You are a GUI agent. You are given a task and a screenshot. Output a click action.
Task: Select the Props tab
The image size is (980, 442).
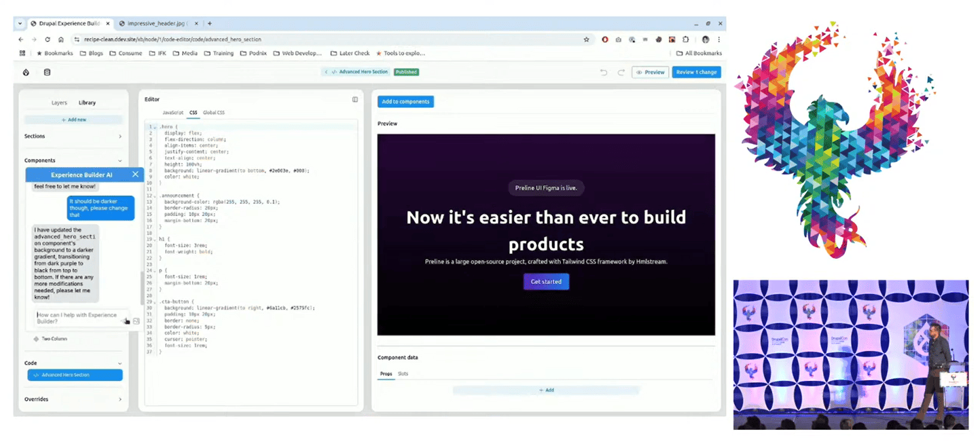click(386, 374)
